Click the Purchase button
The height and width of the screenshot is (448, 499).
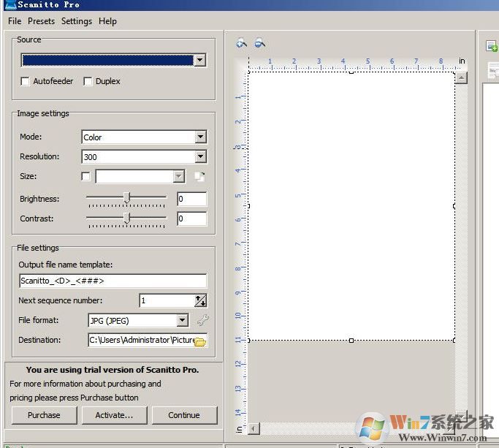point(44,415)
